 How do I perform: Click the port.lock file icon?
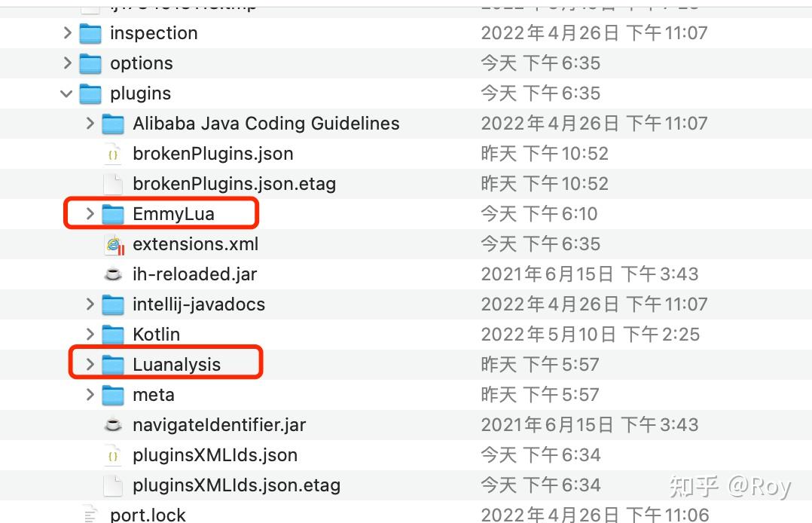(90, 515)
